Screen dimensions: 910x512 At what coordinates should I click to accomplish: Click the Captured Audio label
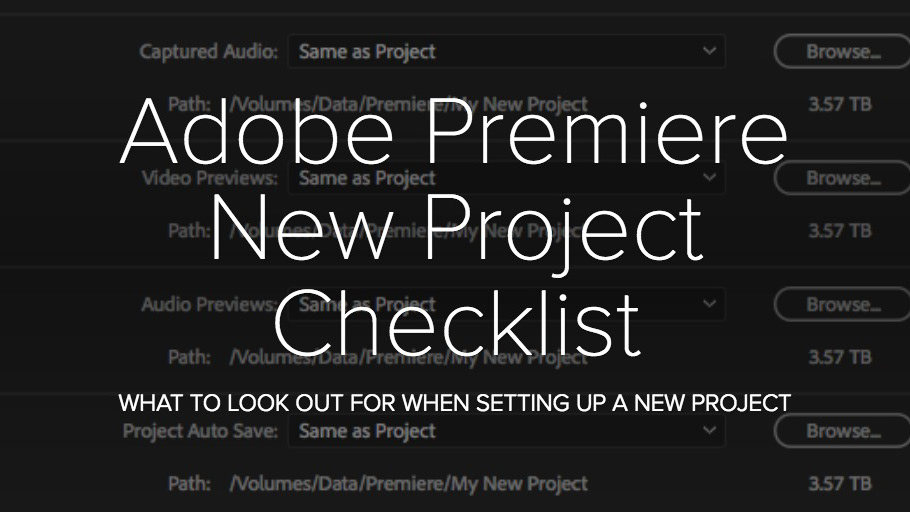(x=208, y=51)
